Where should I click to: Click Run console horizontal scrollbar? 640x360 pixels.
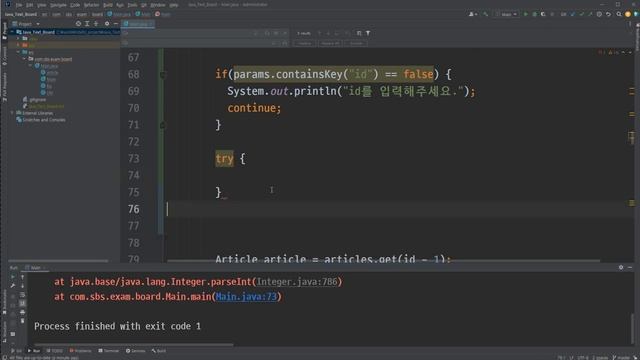(134, 344)
